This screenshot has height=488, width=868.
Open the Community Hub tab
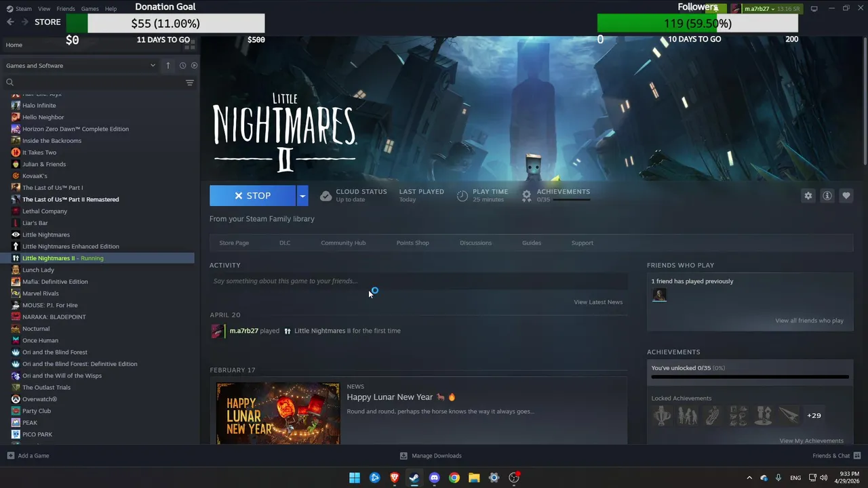[343, 243]
